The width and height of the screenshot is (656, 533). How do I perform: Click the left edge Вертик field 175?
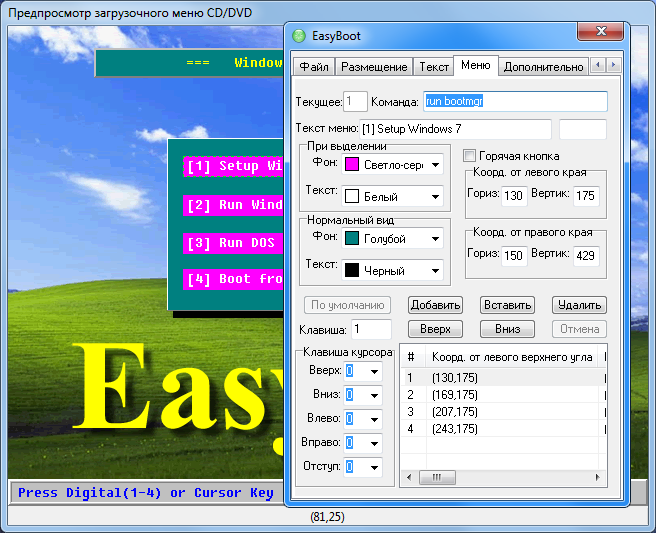point(585,196)
